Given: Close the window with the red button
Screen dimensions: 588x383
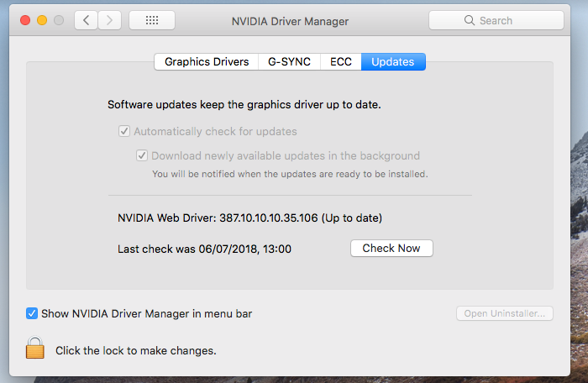Looking at the screenshot, I should (25, 20).
